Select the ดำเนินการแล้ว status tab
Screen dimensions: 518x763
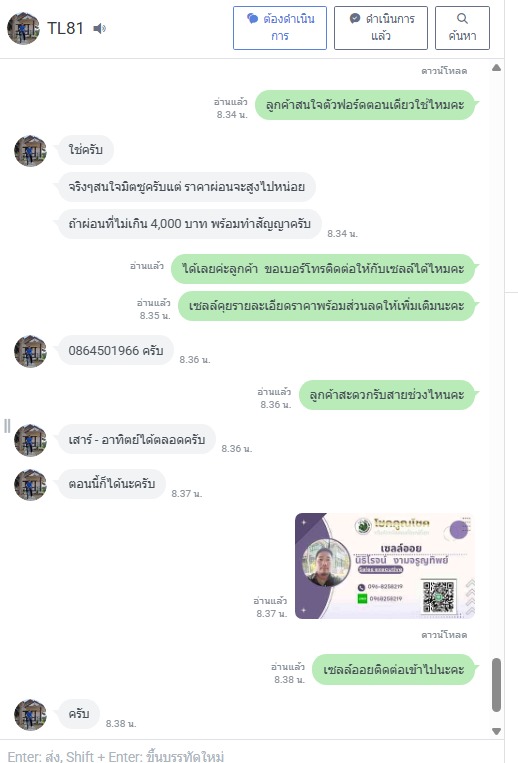click(x=381, y=28)
